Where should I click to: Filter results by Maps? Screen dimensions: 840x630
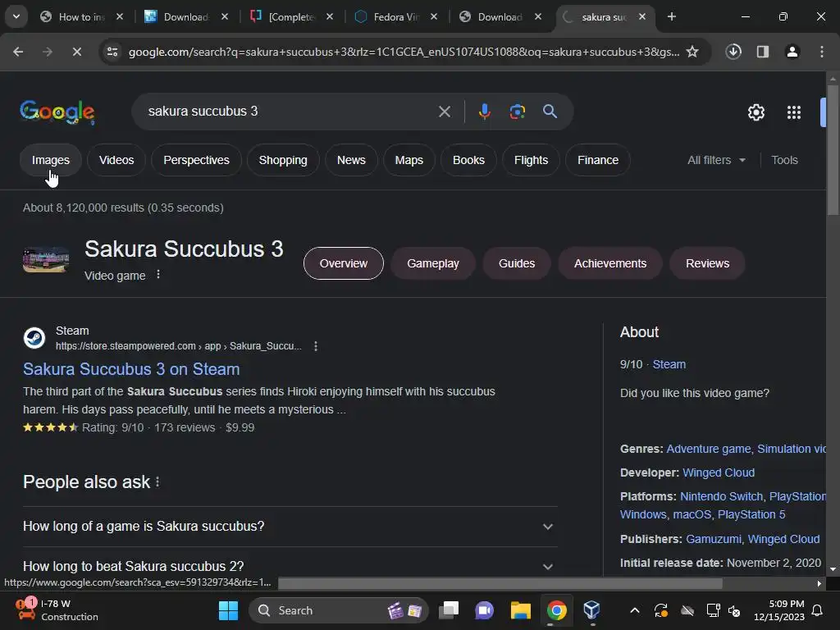409,160
